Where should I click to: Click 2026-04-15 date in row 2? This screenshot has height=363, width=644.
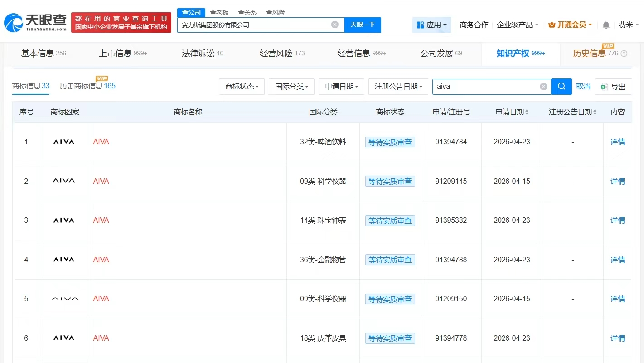pyautogui.click(x=512, y=181)
